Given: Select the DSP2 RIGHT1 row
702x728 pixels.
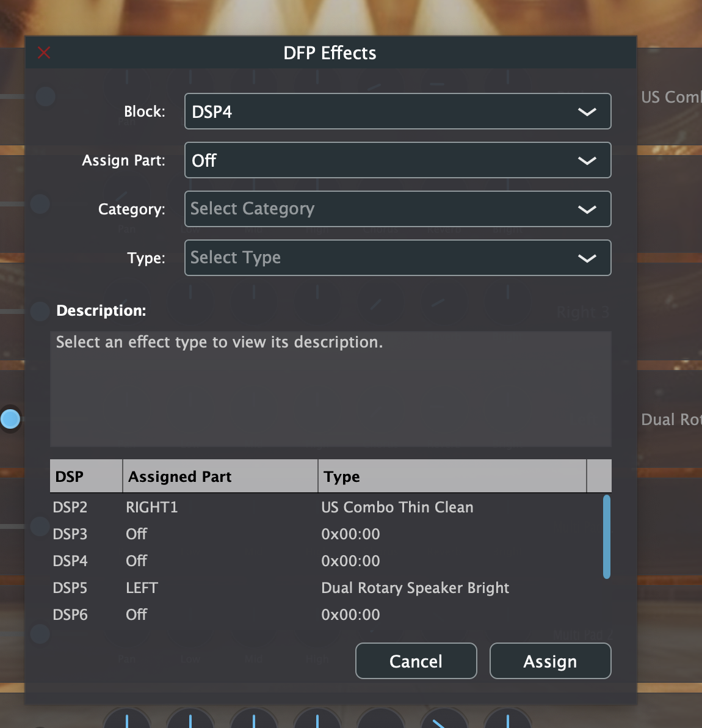Looking at the screenshot, I should pyautogui.click(x=244, y=507).
